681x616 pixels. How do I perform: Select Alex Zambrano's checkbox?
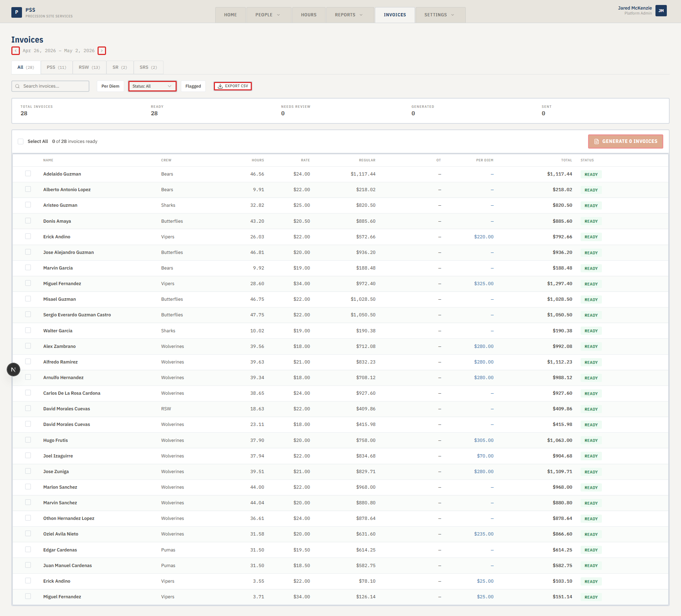pyautogui.click(x=28, y=346)
